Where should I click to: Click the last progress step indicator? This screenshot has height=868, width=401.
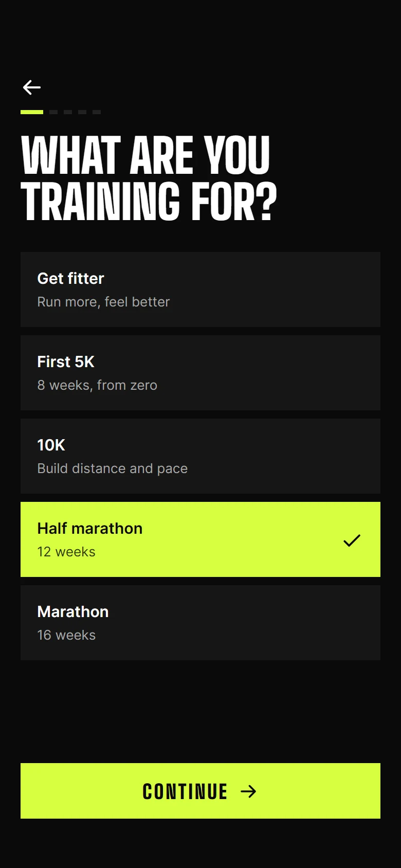[97, 112]
